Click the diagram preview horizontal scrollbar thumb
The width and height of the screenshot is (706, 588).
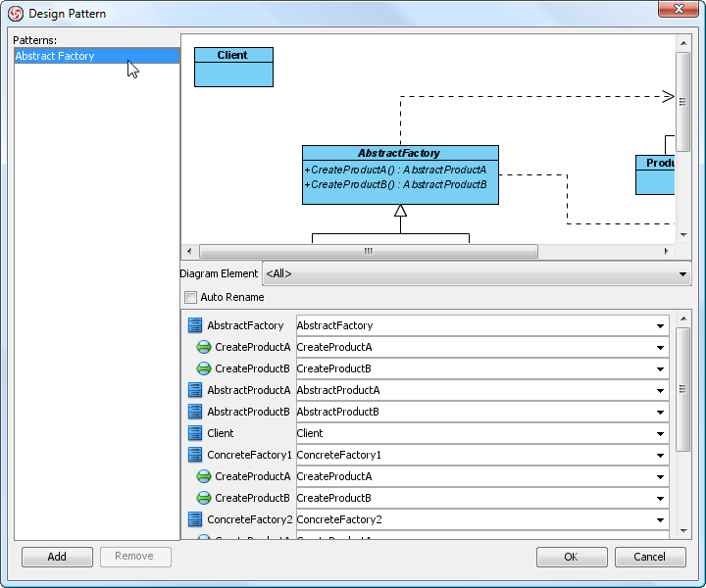tap(369, 251)
